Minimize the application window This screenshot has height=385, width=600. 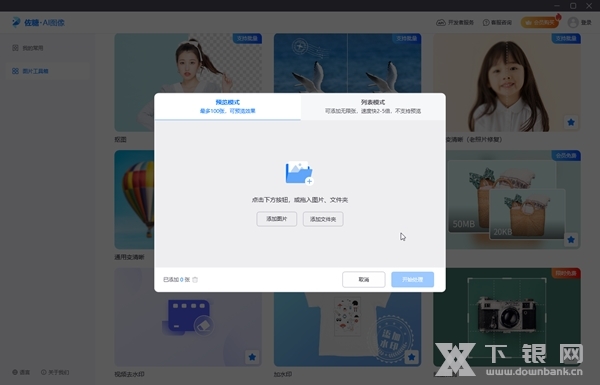click(557, 6)
